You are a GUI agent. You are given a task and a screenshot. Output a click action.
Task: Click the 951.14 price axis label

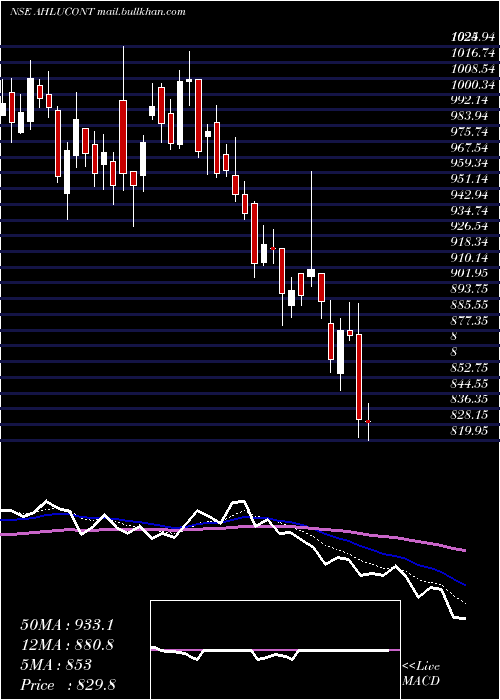(x=469, y=179)
